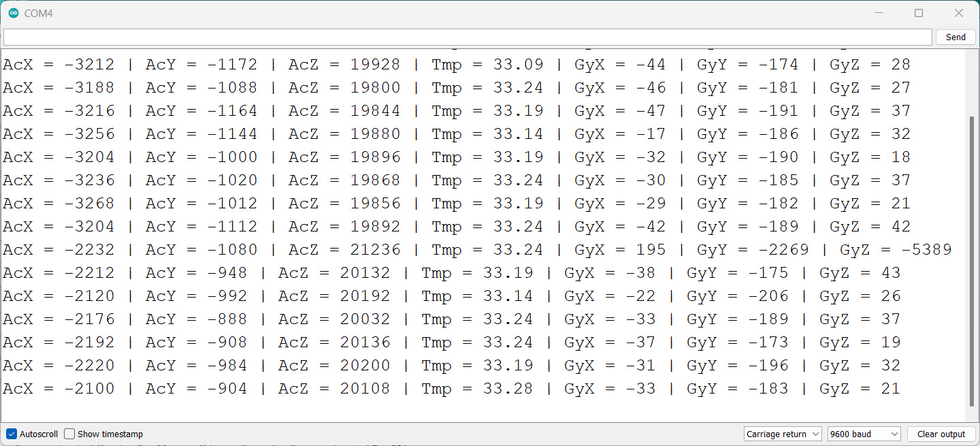Click the GyZ = -5389 reading
Image resolution: width=980 pixels, height=446 pixels.
[x=896, y=250]
